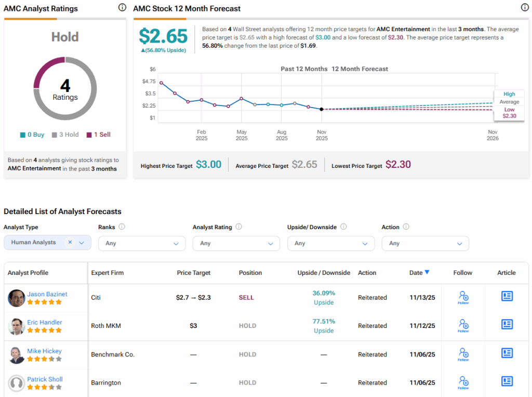Viewport: 532px width, 397px height.
Task: Open Patrick Sholl analyst profile link
Action: point(45,379)
